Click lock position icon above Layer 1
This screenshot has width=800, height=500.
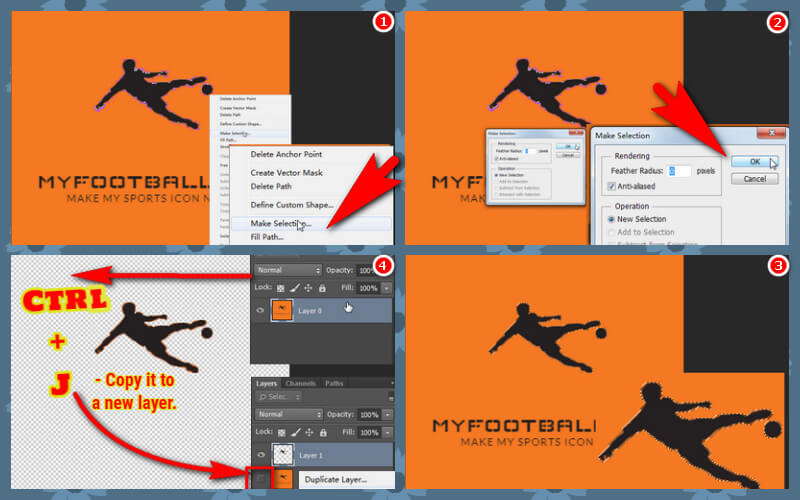click(x=307, y=431)
